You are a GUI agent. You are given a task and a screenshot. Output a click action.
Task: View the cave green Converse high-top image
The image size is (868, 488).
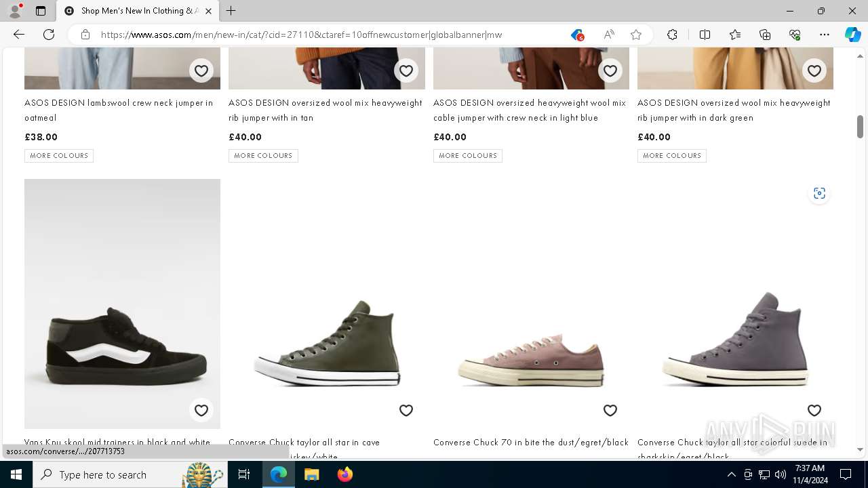(327, 304)
